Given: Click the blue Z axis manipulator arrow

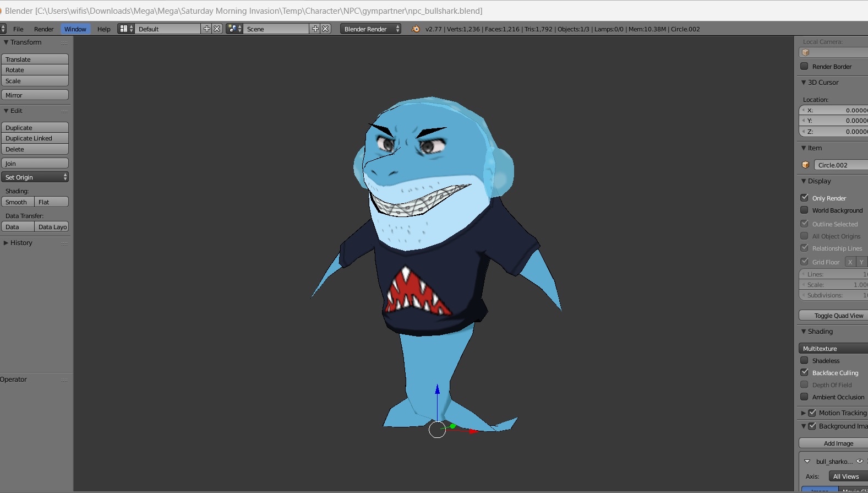Looking at the screenshot, I should tap(438, 389).
